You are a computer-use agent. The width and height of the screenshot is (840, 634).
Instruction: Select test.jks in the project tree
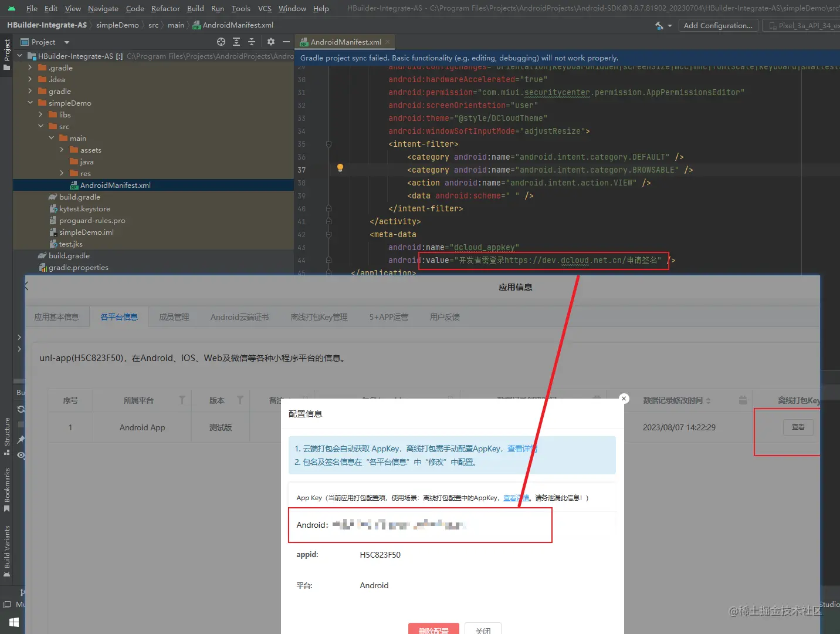coord(70,244)
